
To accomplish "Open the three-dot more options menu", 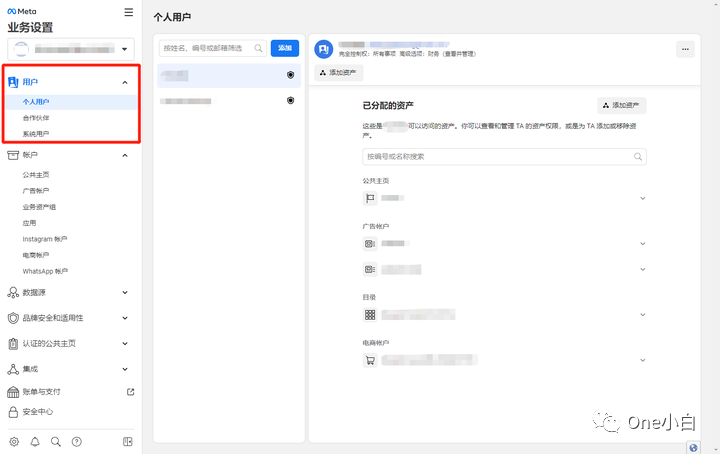I will [x=685, y=49].
